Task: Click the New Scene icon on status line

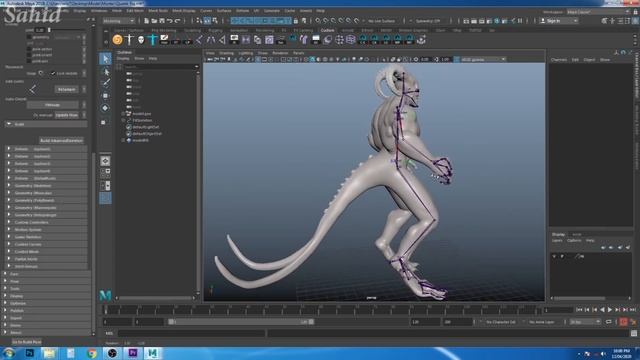Action: [x=147, y=20]
